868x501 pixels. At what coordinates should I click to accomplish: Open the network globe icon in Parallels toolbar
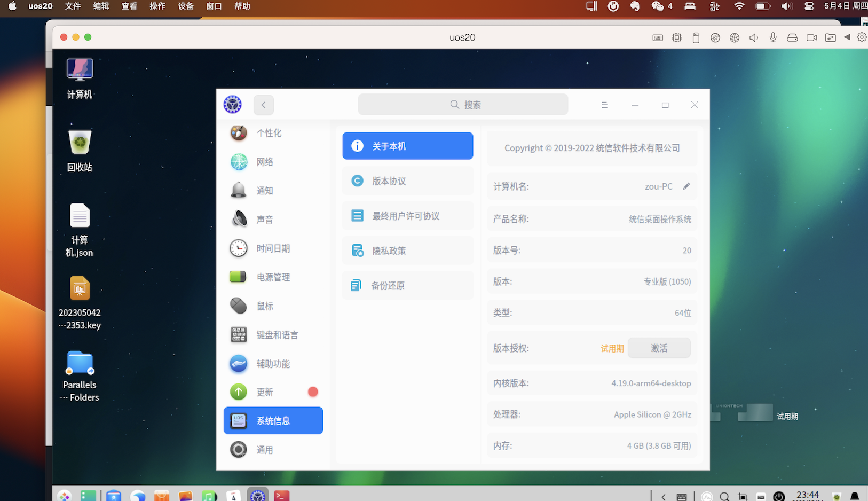pyautogui.click(x=735, y=37)
